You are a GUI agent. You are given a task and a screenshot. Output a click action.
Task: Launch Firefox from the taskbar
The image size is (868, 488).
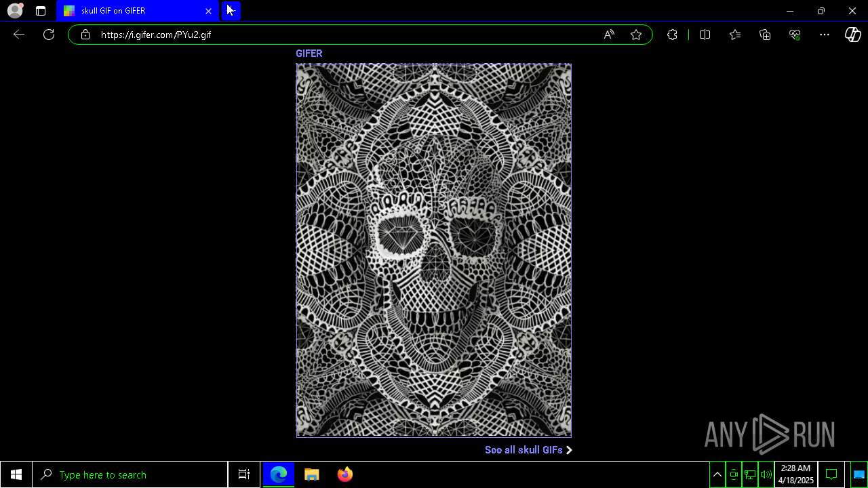point(345,474)
